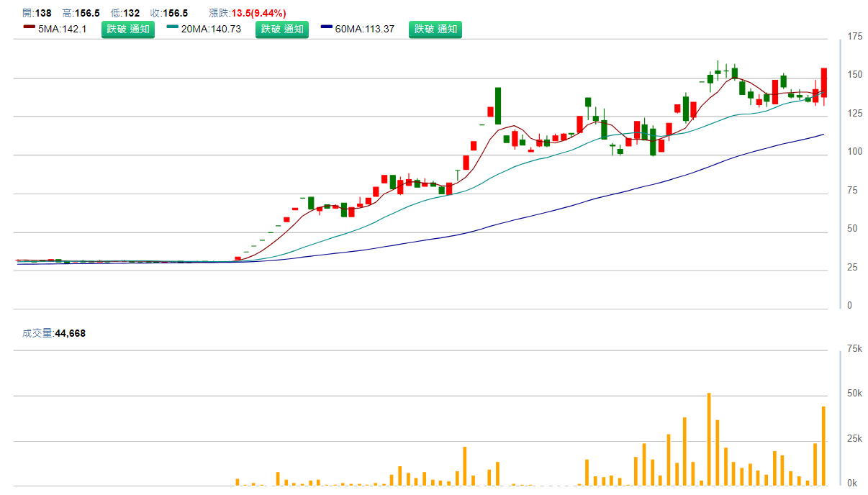The width and height of the screenshot is (868, 495).
Task: Click the 175 price axis label
Action: (855, 37)
